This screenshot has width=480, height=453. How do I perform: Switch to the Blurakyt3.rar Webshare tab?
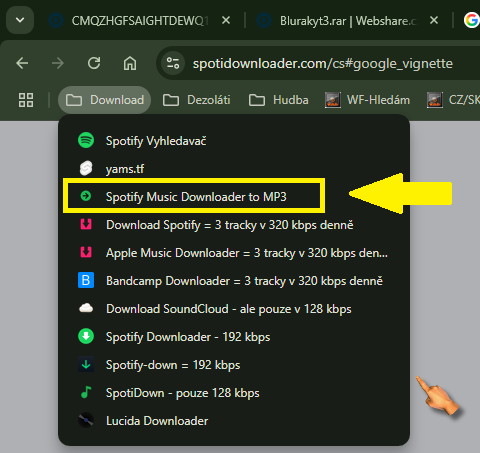click(347, 21)
